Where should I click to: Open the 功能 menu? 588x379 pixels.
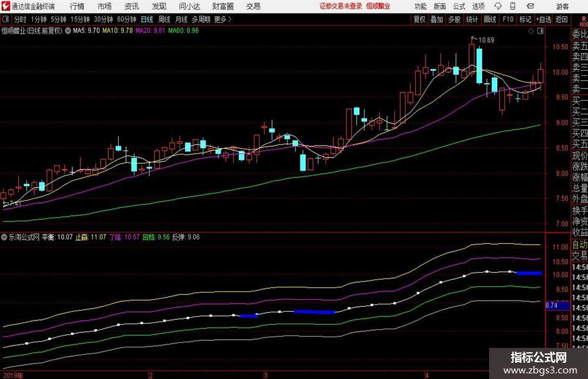point(421,6)
